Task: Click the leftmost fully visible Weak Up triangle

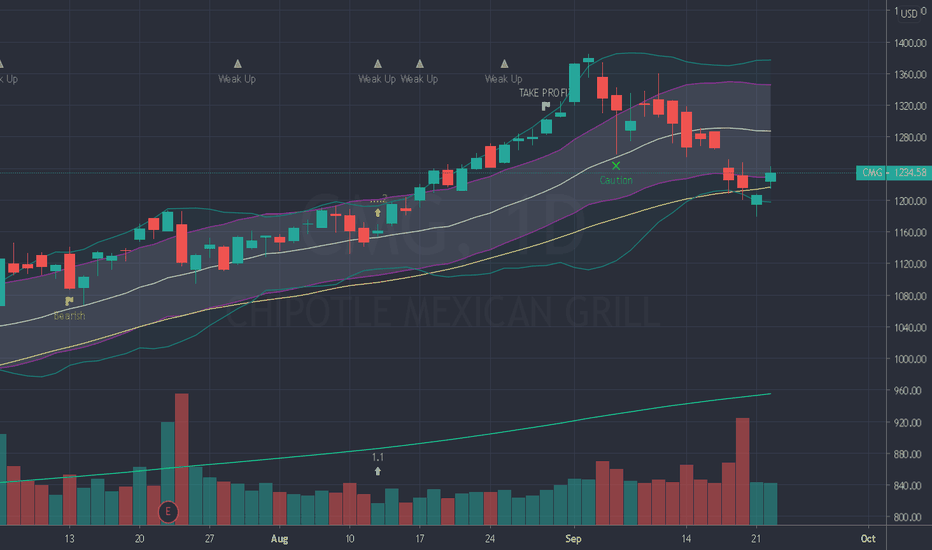Action: pos(237,64)
